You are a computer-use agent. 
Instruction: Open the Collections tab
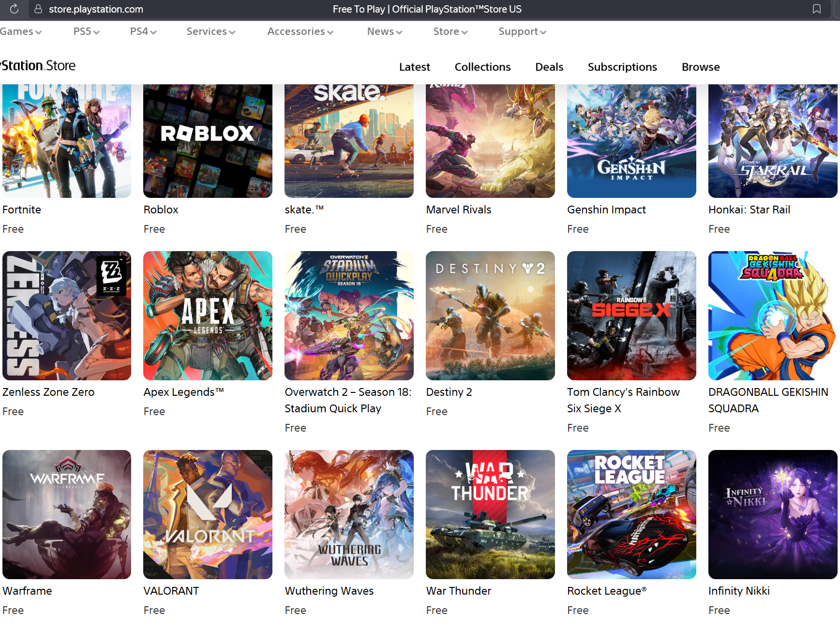point(482,67)
